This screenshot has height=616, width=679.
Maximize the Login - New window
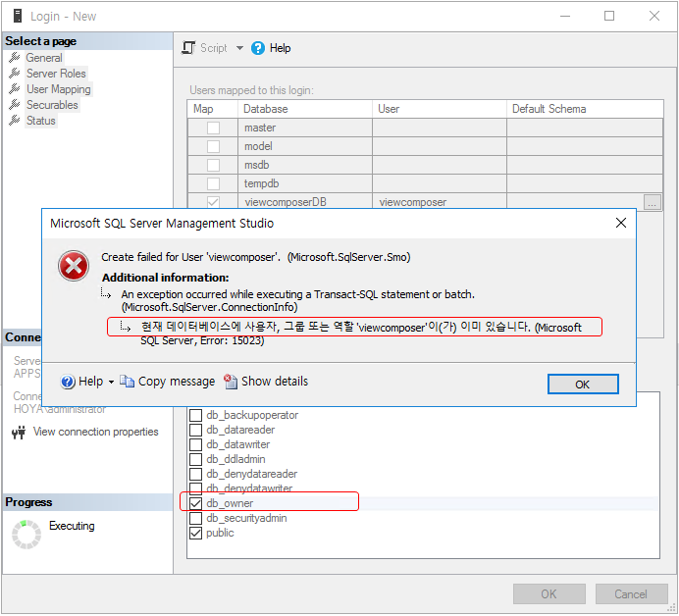tap(609, 16)
